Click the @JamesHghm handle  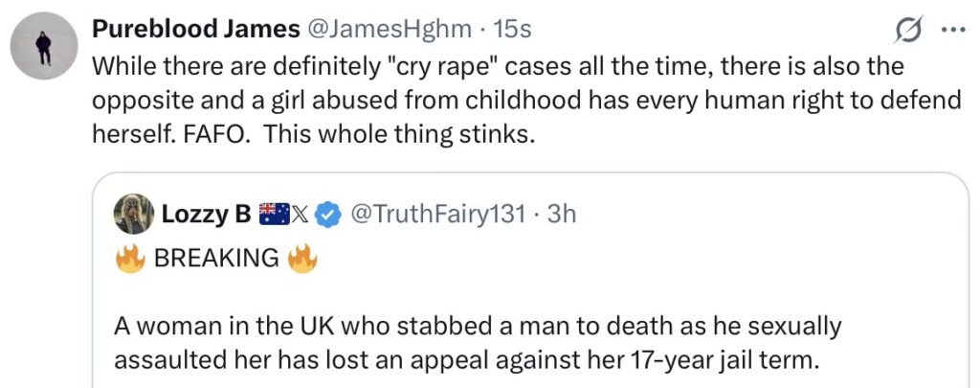click(388, 30)
